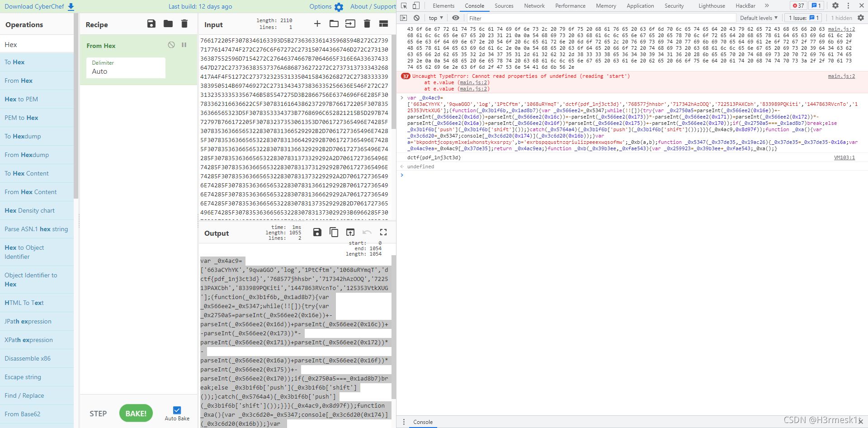Show the console sidebar

click(404, 18)
